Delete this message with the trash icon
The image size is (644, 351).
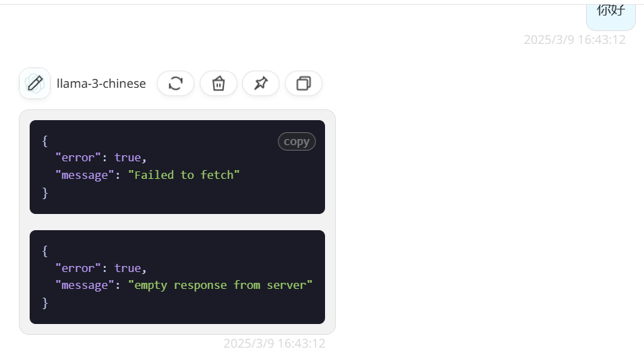point(218,83)
